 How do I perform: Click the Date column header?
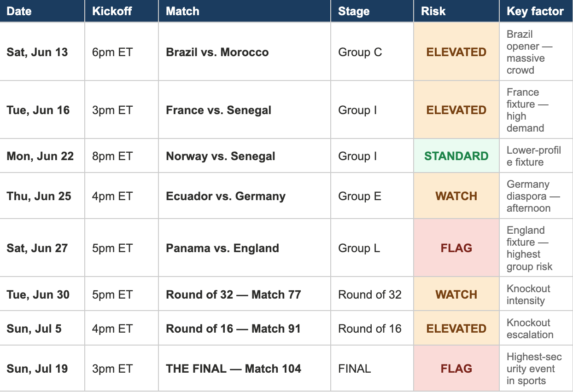[42, 11]
